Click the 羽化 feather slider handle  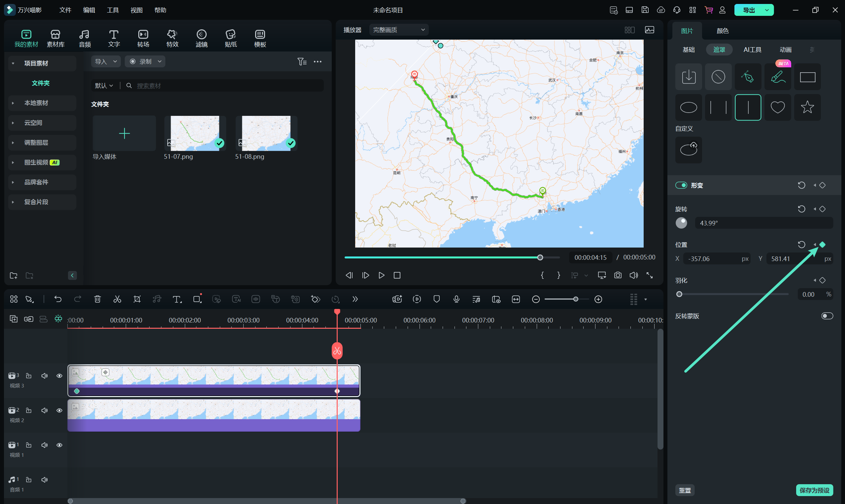[679, 294]
